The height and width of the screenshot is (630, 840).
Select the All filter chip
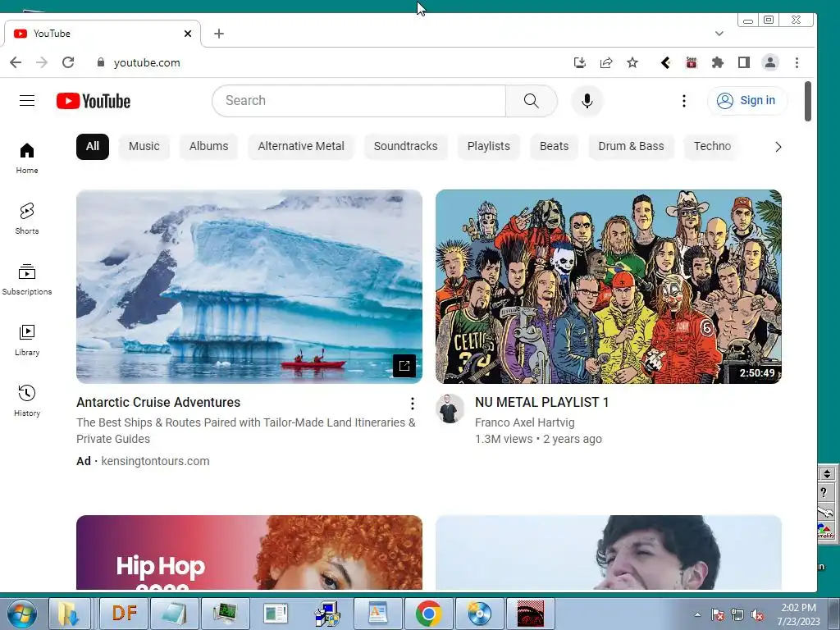click(93, 147)
